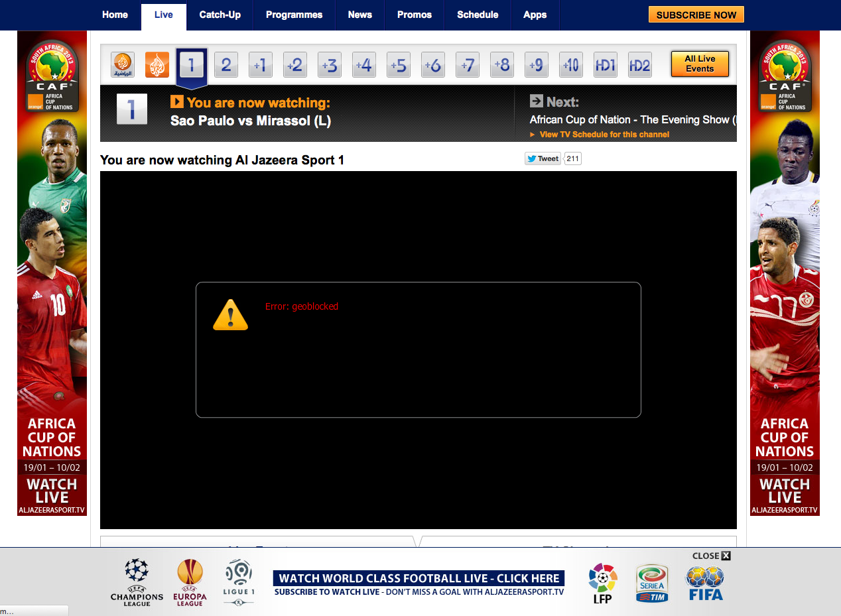Click the left Africa Cup of Nations ad

(x=52, y=273)
